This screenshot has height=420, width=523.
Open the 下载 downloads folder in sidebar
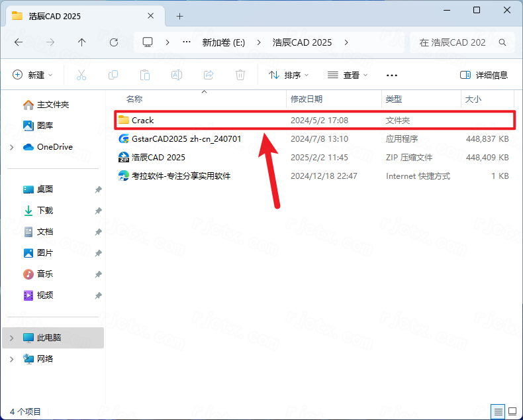coord(44,211)
